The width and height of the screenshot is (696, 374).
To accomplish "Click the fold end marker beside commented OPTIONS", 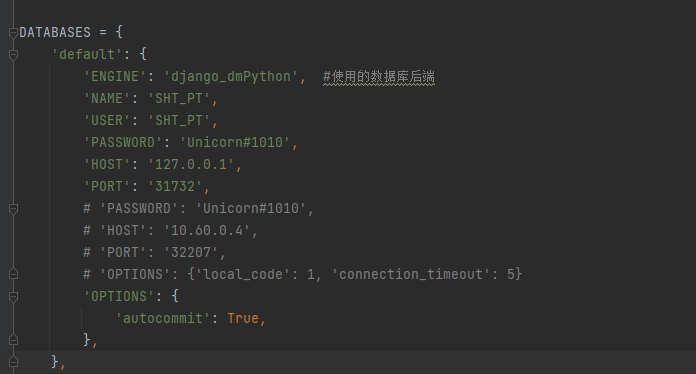I will (x=13, y=274).
